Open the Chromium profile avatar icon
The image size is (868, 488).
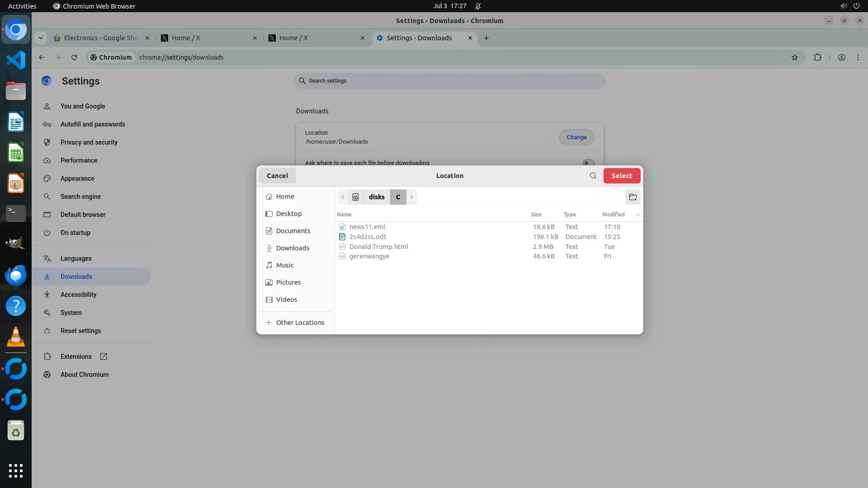click(x=841, y=57)
